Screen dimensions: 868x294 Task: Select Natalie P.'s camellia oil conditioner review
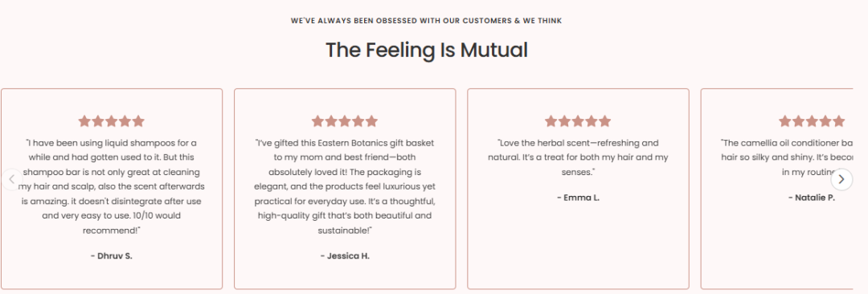tap(787, 157)
